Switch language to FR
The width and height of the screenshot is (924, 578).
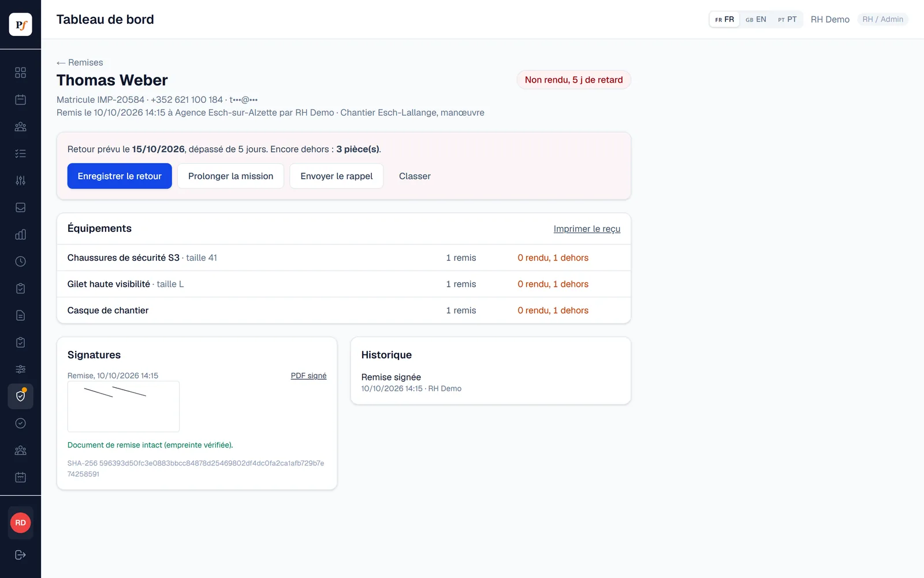(724, 20)
